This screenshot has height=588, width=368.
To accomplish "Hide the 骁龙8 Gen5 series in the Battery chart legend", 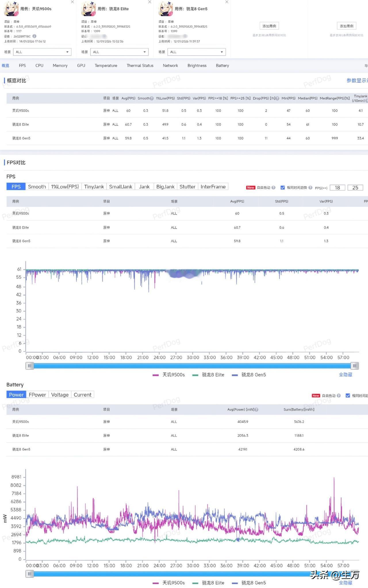I will (249, 583).
